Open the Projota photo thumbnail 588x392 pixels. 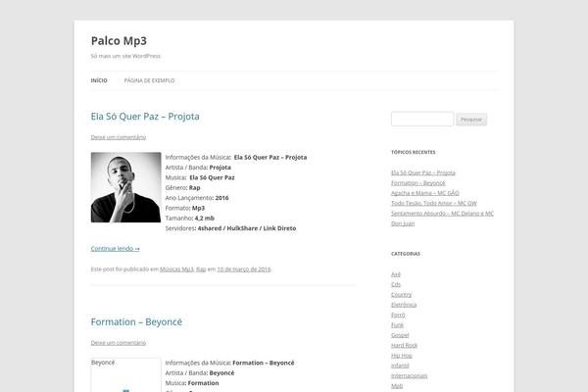pyautogui.click(x=126, y=187)
